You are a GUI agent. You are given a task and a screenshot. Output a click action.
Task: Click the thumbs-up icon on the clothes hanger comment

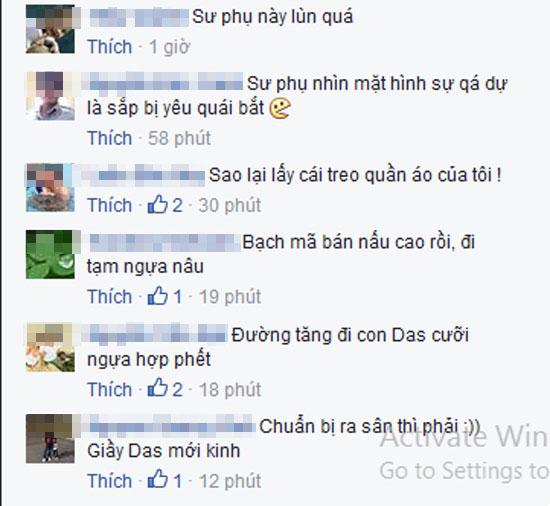click(x=157, y=204)
